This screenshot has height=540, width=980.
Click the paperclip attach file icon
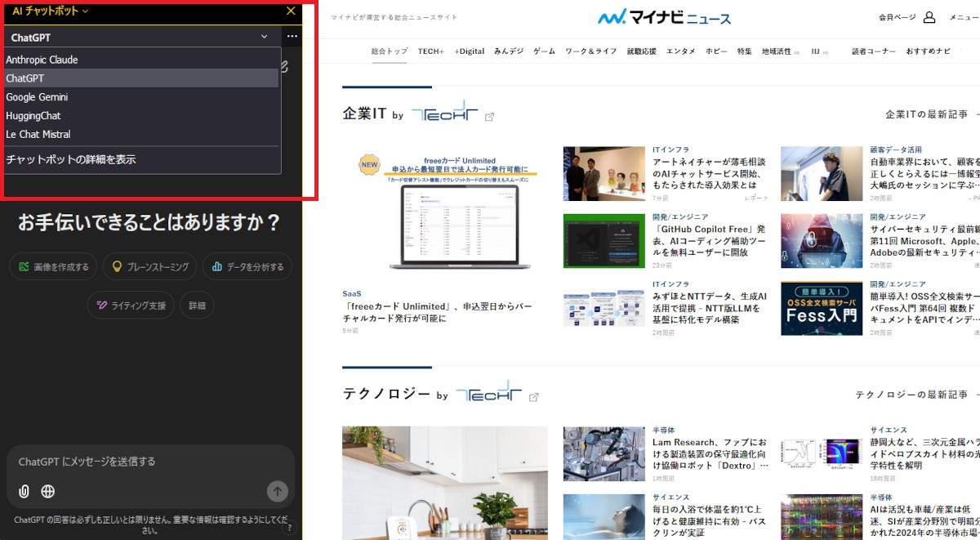coord(24,492)
